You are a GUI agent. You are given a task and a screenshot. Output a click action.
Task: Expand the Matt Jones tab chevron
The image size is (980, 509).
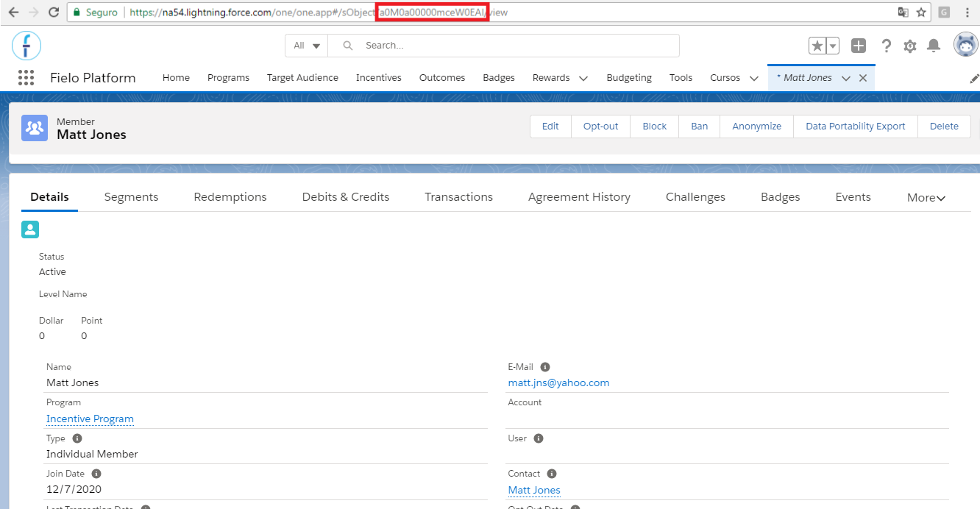tap(846, 78)
